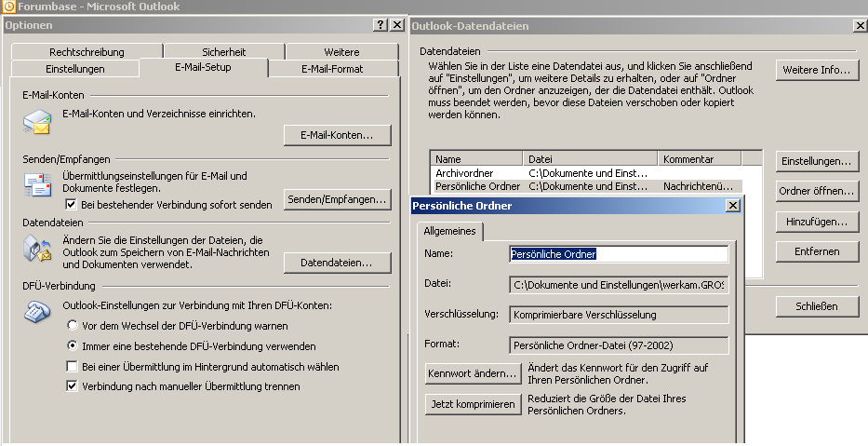
Task: Close the Outlook-Datendateien dialog
Action: (861, 26)
